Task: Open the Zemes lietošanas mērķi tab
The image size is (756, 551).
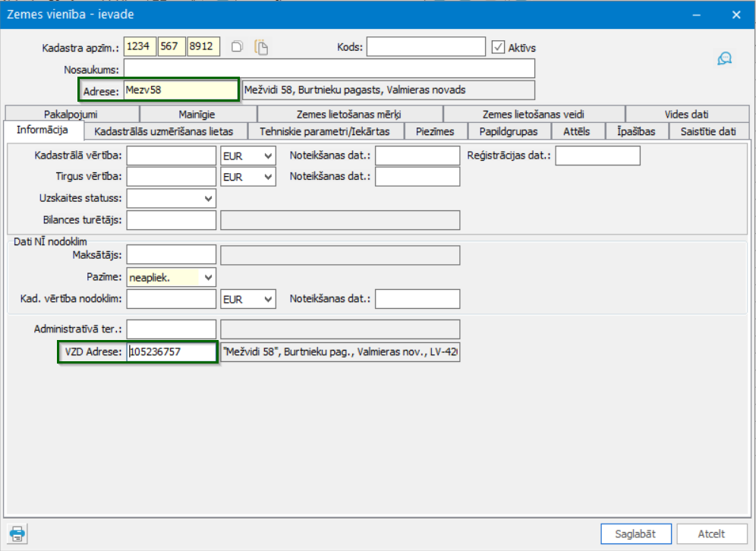Action: (x=349, y=115)
